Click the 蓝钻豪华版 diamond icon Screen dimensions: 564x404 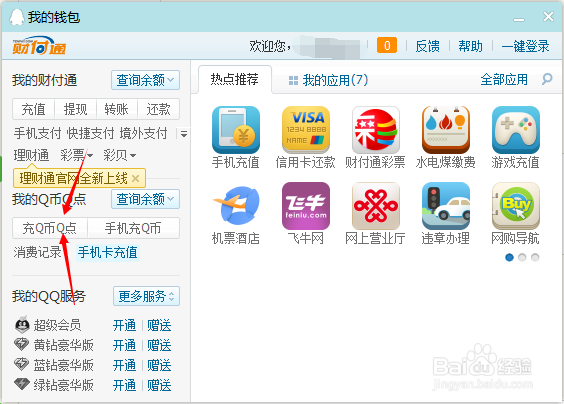click(22, 364)
